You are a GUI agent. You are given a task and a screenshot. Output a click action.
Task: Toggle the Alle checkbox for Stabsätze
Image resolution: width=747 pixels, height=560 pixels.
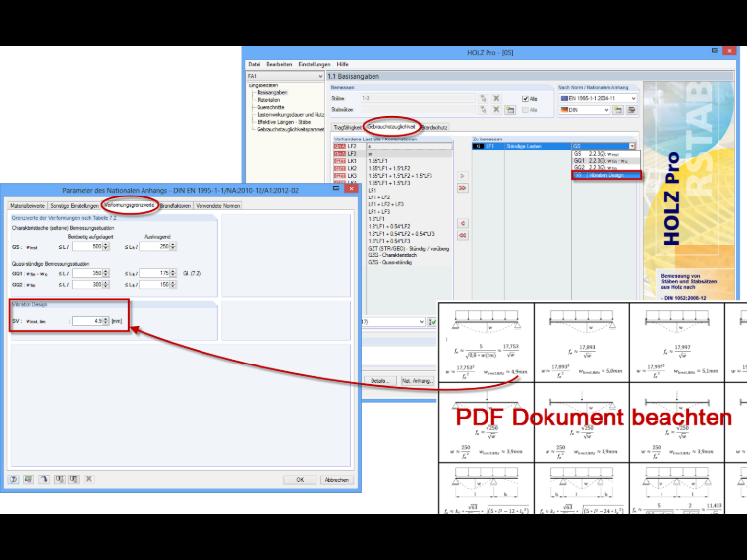[526, 110]
